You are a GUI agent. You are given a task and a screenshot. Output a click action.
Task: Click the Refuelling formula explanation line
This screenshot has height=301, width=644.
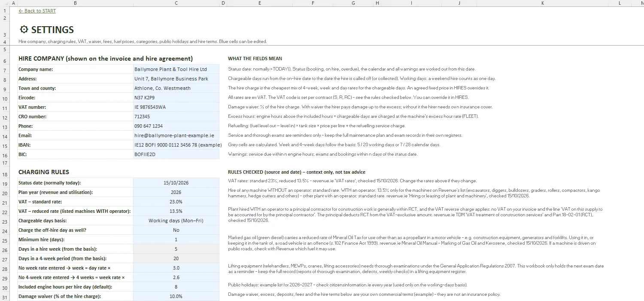click(x=316, y=126)
